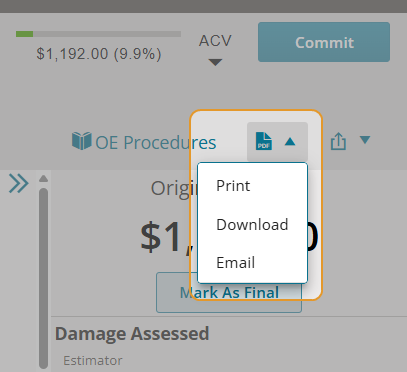Image resolution: width=407 pixels, height=372 pixels.
Task: Click the Commit button
Action: (324, 42)
